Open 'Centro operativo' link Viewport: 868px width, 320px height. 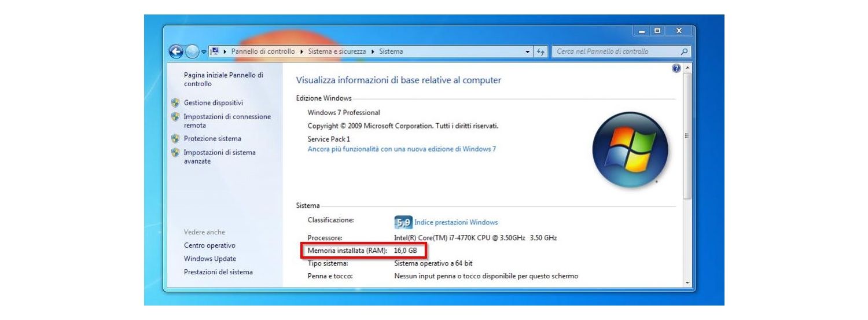click(209, 245)
